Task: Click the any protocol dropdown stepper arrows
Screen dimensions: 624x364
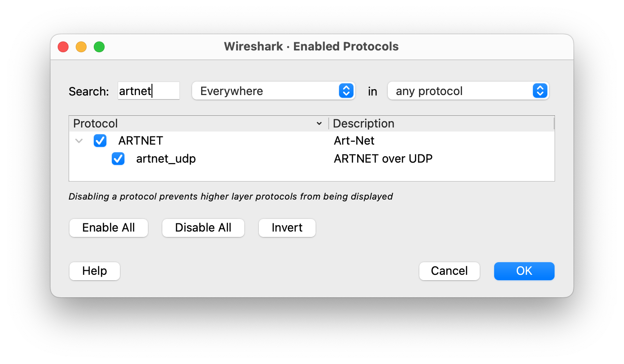Action: (x=539, y=91)
